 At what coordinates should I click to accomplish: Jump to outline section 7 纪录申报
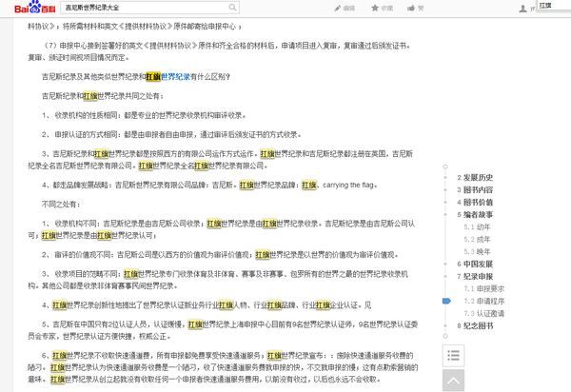click(475, 277)
